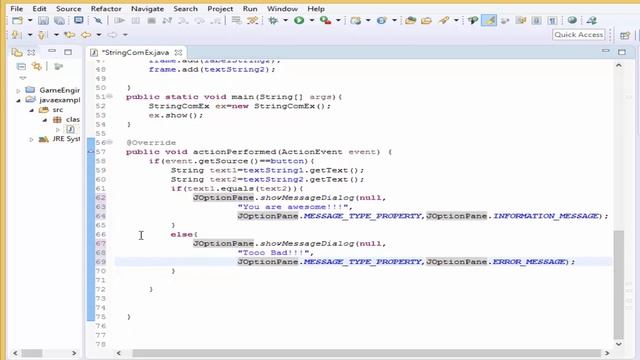This screenshot has height=360, width=640.
Task: Click the Open Console monitor icon
Action: pyautogui.click(x=78, y=20)
